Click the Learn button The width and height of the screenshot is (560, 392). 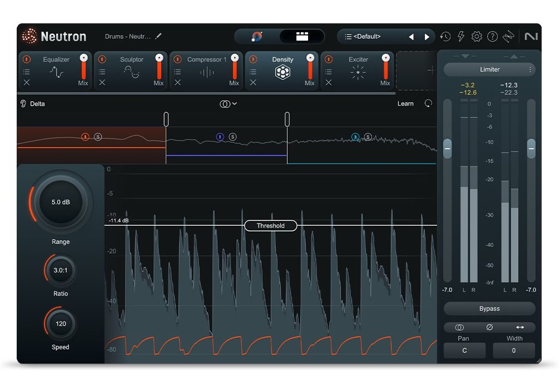click(x=405, y=103)
